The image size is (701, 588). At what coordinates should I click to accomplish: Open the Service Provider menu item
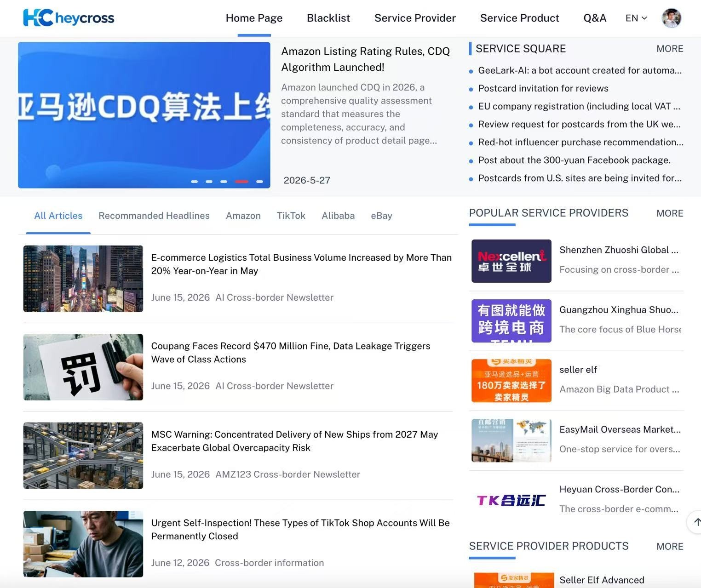[415, 18]
